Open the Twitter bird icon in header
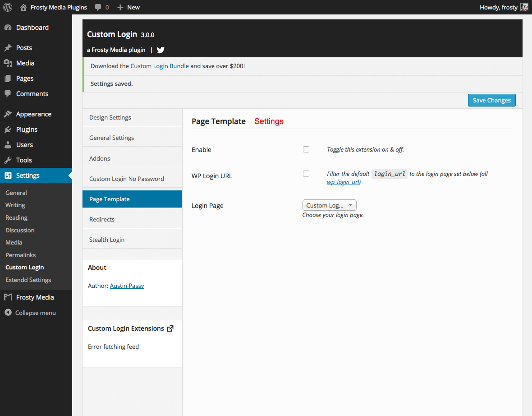The height and width of the screenshot is (416, 532). click(161, 50)
